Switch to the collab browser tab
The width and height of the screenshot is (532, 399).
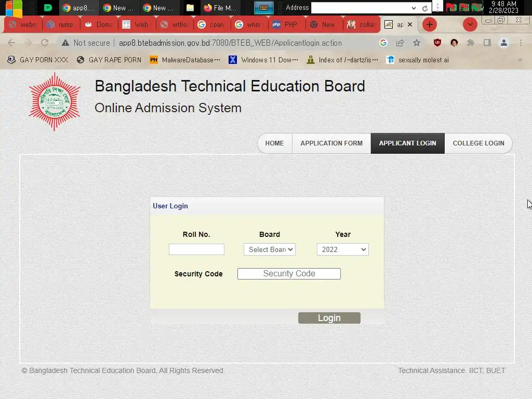[362, 24]
